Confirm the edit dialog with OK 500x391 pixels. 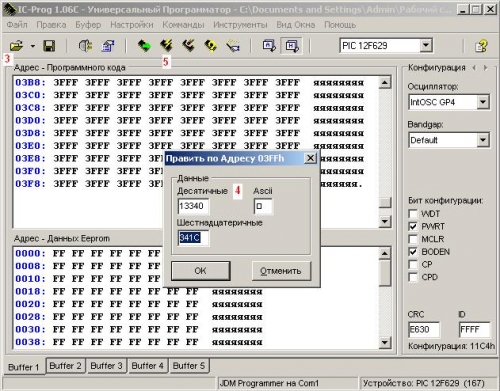200,271
